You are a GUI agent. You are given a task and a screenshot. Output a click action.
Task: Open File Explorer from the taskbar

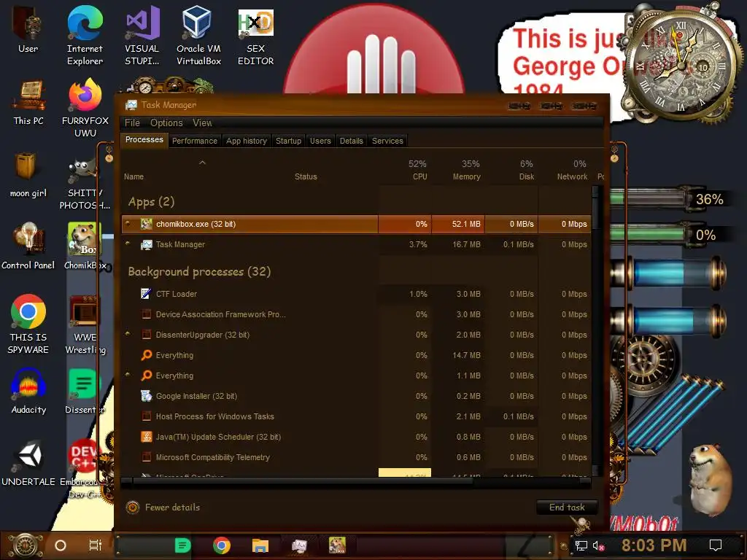(x=260, y=545)
